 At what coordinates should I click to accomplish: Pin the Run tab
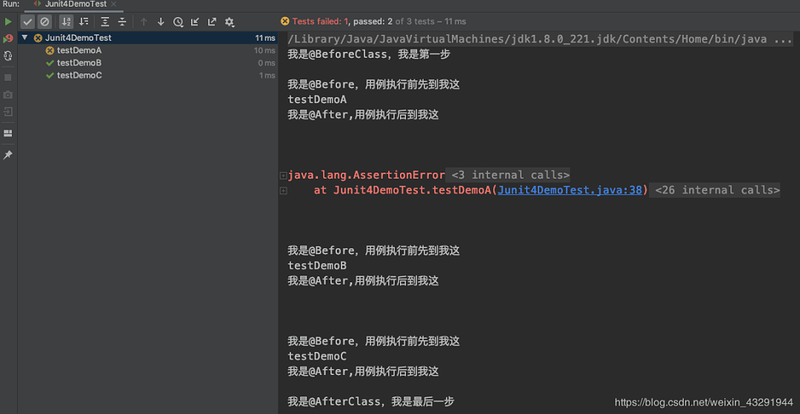pyautogui.click(x=8, y=155)
